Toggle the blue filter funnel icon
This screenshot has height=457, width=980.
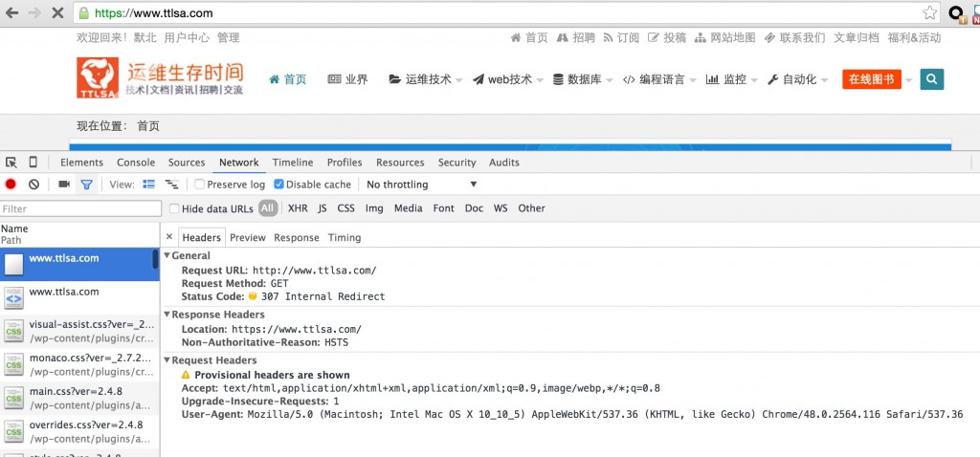click(x=87, y=185)
